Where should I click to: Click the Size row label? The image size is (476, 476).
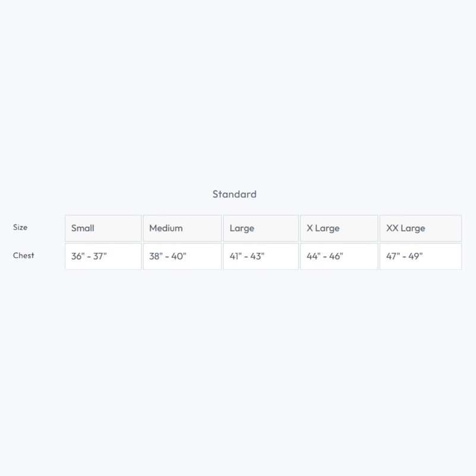(20, 227)
